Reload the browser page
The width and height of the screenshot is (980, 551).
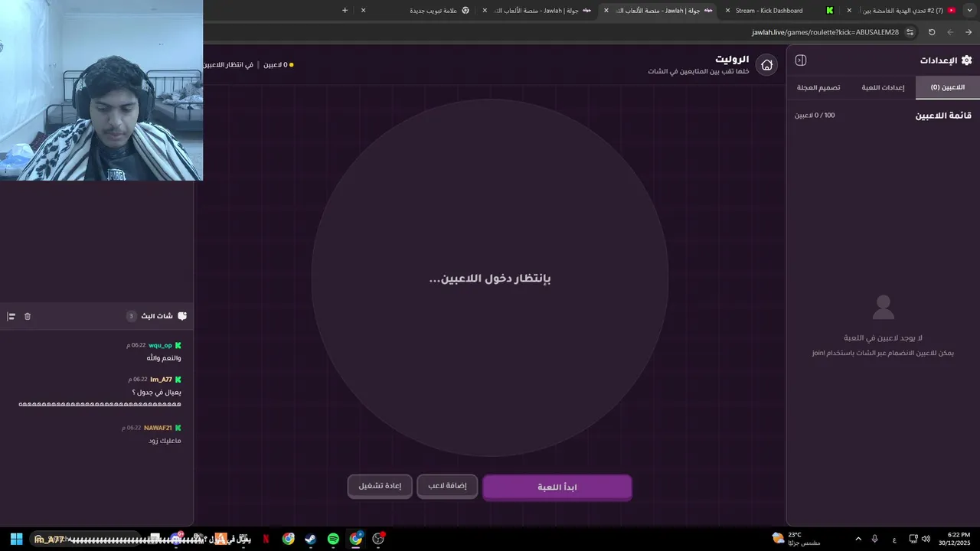[x=932, y=32]
